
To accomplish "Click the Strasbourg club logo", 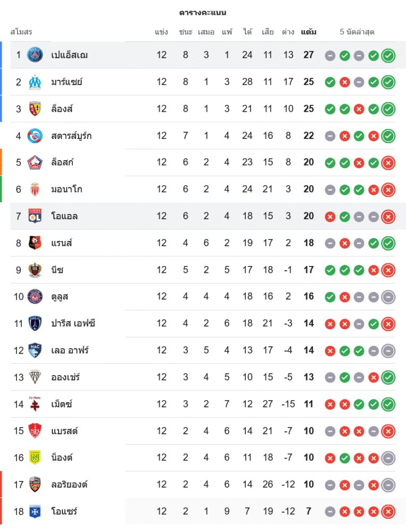I will [35, 136].
